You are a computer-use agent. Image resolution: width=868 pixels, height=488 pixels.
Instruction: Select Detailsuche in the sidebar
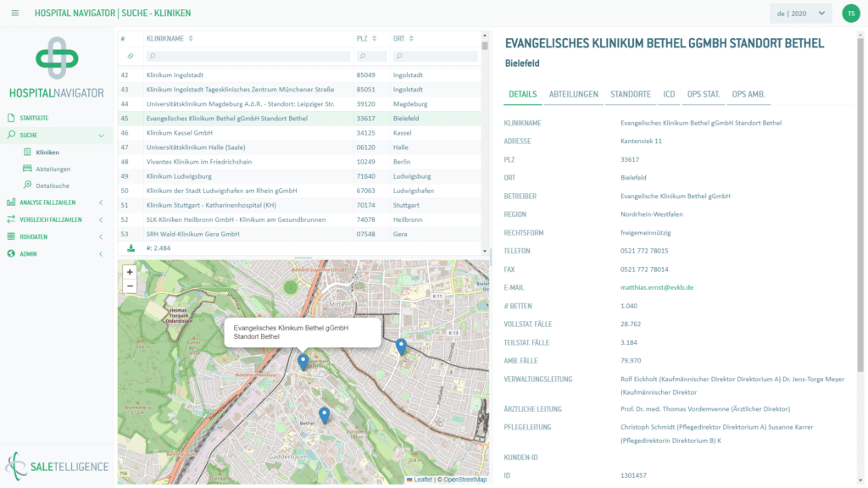pos(53,186)
